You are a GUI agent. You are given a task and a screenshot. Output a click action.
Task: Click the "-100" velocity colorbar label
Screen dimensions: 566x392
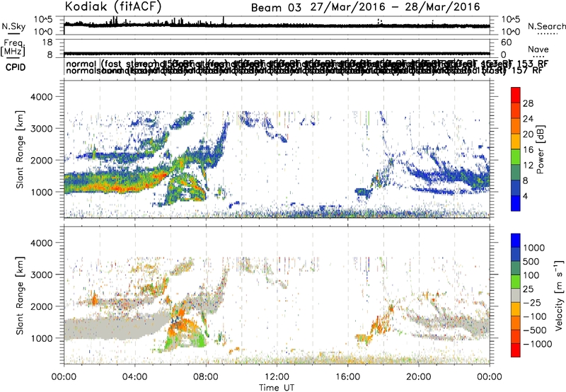point(535,316)
